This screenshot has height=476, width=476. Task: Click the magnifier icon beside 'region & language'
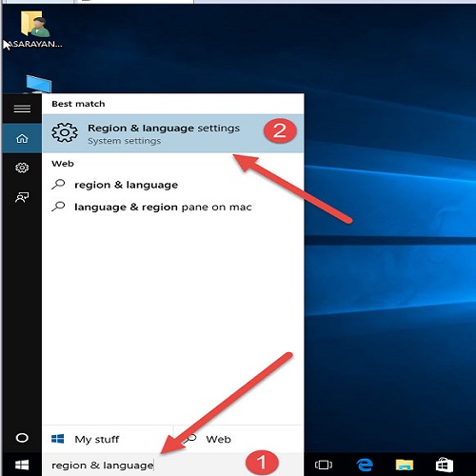[x=58, y=185]
